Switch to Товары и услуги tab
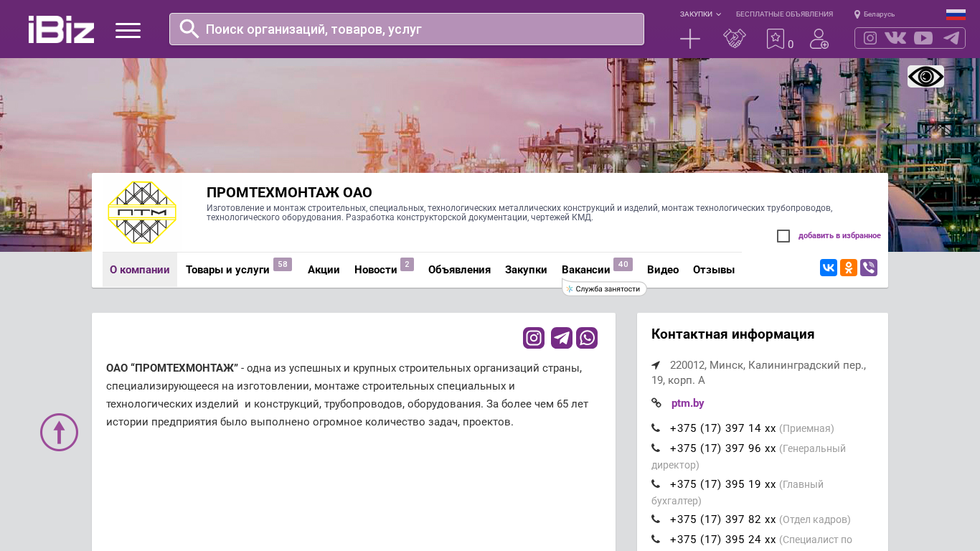 227,270
